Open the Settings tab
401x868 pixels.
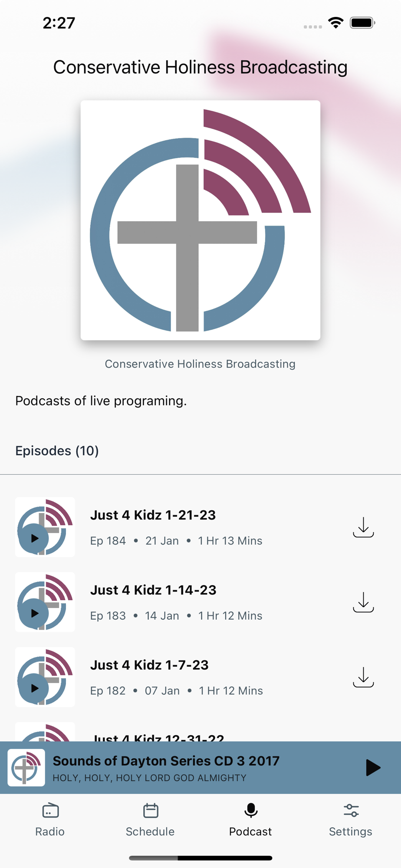coord(351,820)
